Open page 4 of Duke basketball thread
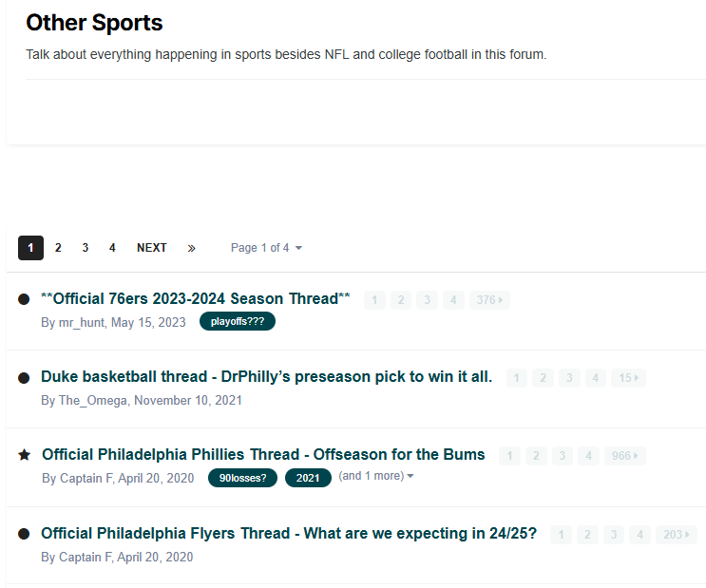Viewport: 706px width, 588px height. click(596, 378)
